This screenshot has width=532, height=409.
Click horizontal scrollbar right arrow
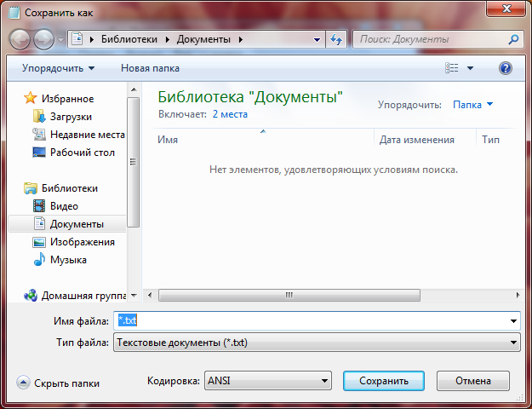(x=518, y=295)
